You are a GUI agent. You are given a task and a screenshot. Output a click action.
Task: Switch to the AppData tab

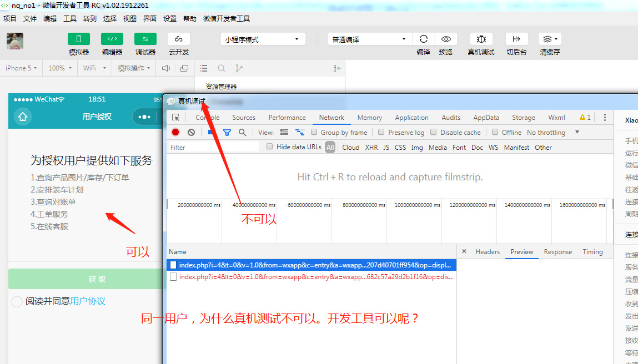coord(486,118)
